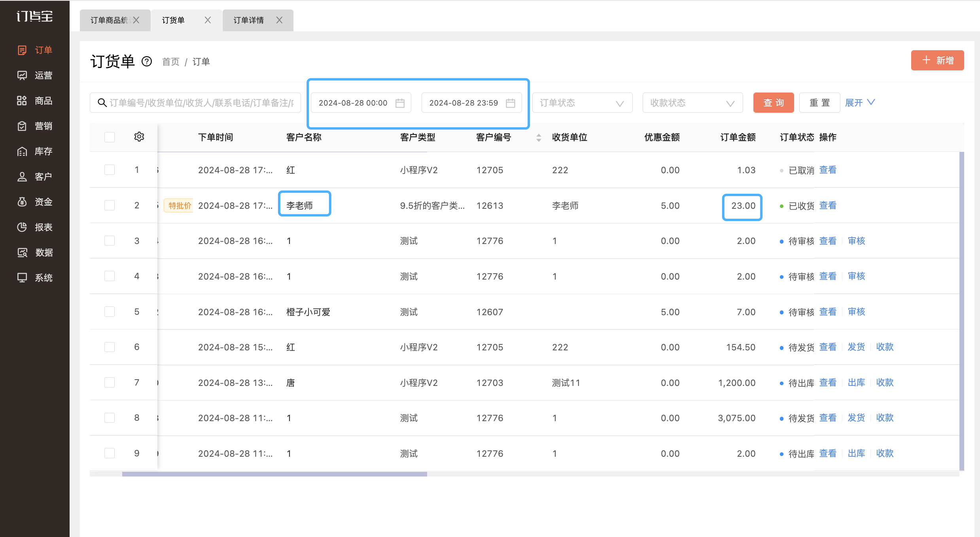Image resolution: width=980 pixels, height=537 pixels.
Task: Open the 库存 inventory sidebar icon
Action: (x=22, y=151)
